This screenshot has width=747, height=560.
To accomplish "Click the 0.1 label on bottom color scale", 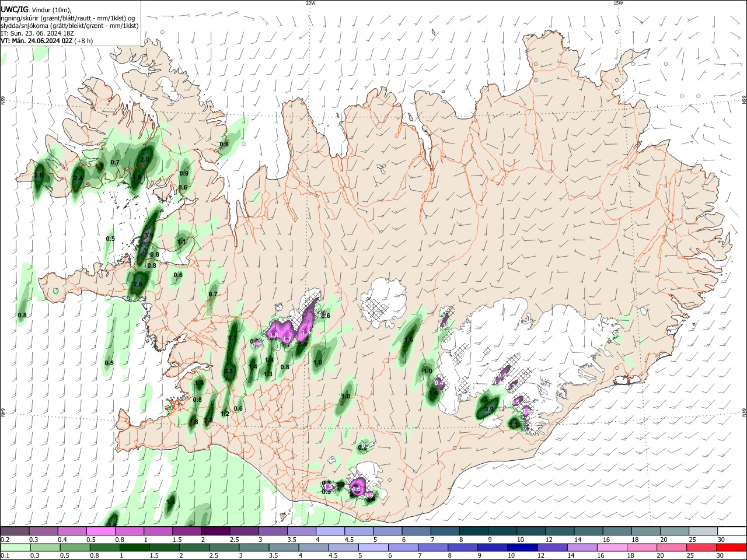I will tap(5, 555).
